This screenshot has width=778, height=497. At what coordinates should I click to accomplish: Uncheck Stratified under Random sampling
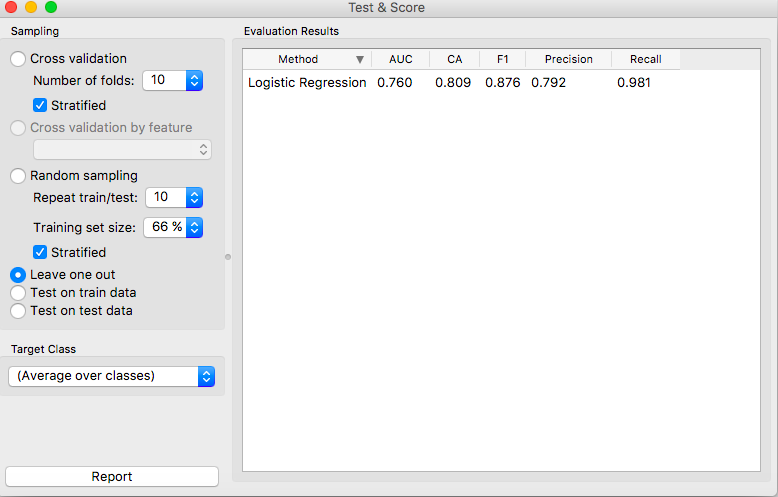pos(41,252)
